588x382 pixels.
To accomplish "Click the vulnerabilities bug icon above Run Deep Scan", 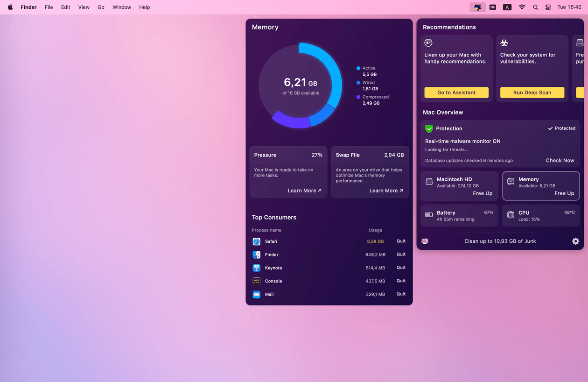I will [x=504, y=42].
